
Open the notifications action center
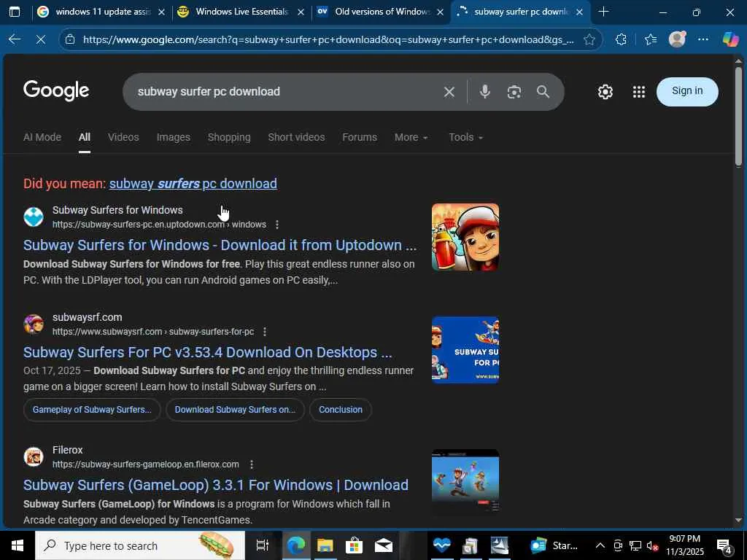724,545
